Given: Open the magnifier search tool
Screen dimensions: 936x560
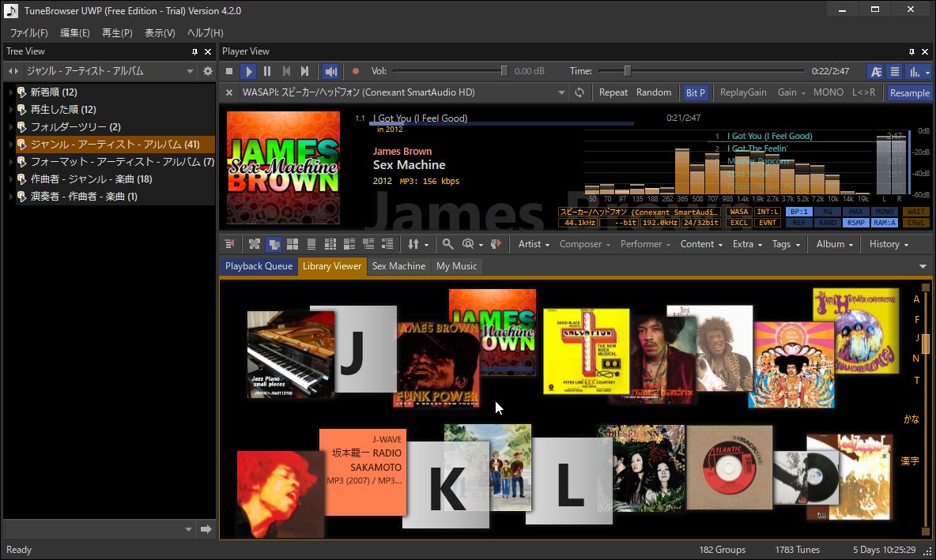Looking at the screenshot, I should pyautogui.click(x=447, y=244).
